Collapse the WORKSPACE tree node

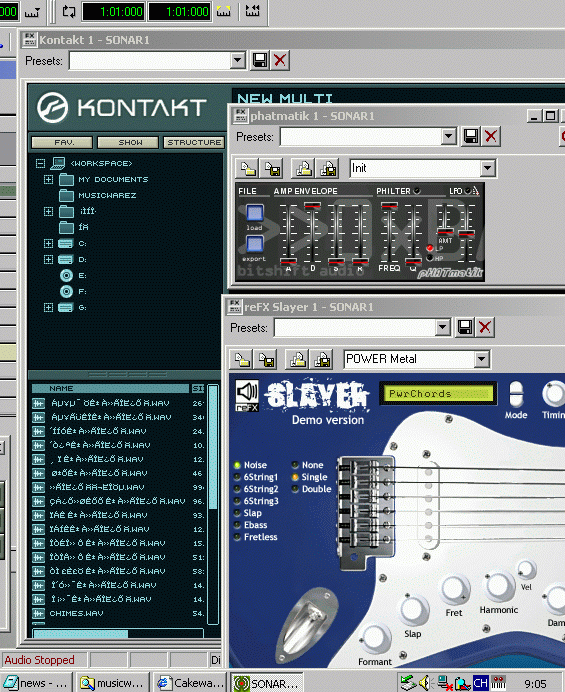[40, 164]
